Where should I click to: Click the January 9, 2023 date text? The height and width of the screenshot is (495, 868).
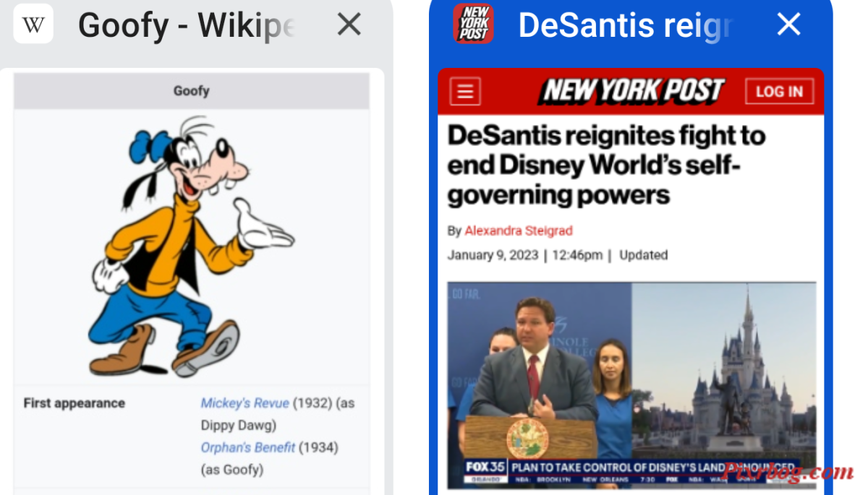493,255
